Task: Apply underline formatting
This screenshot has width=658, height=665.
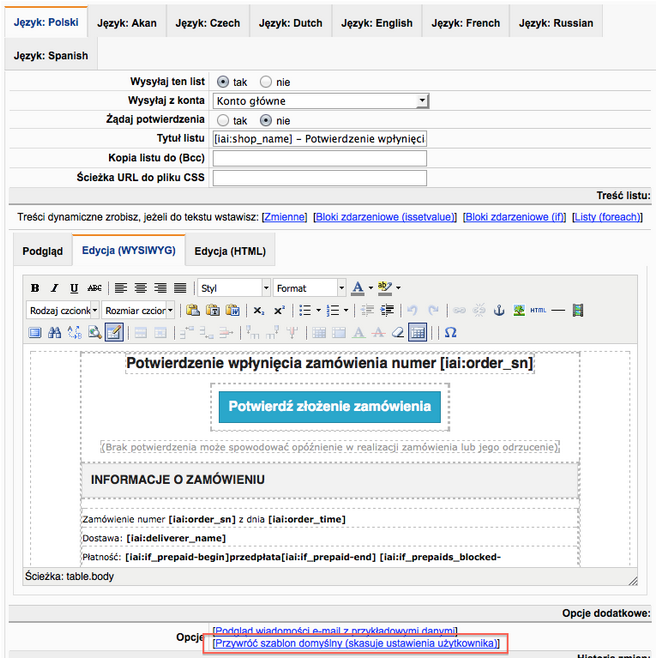Action: (x=74, y=288)
